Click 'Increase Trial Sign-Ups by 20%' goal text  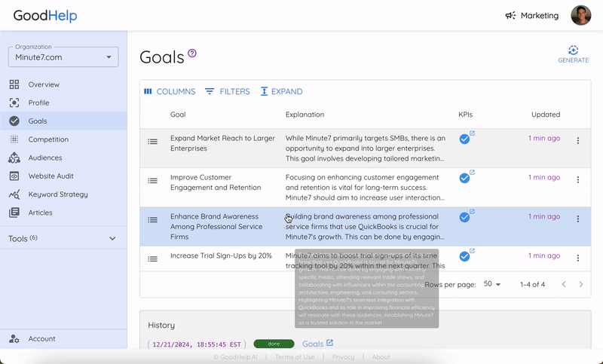221,255
